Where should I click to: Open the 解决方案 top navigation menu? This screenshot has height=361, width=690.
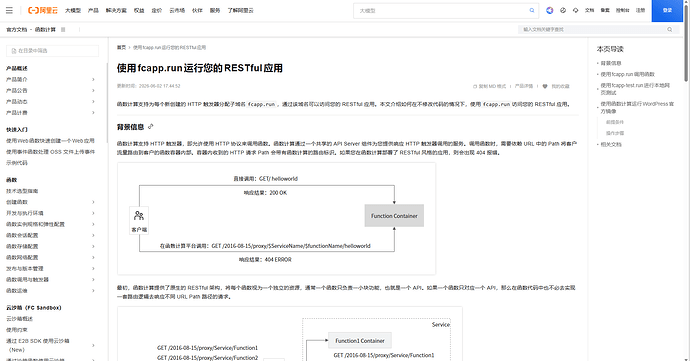click(116, 10)
